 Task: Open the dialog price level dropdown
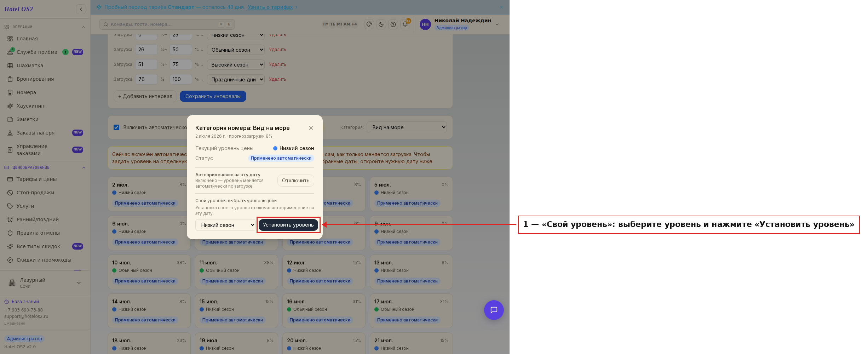click(226, 225)
